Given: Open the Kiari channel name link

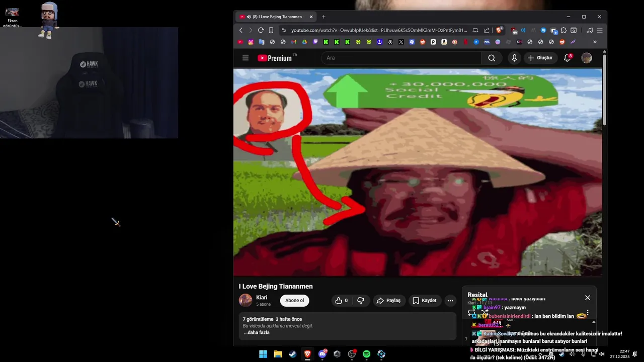Looking at the screenshot, I should [x=262, y=298].
